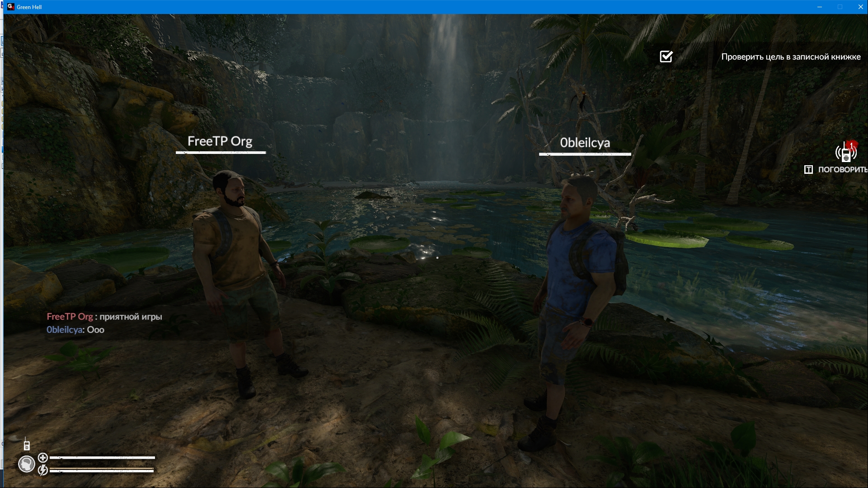Click the round player status icon
This screenshot has height=488, width=868.
[27, 464]
